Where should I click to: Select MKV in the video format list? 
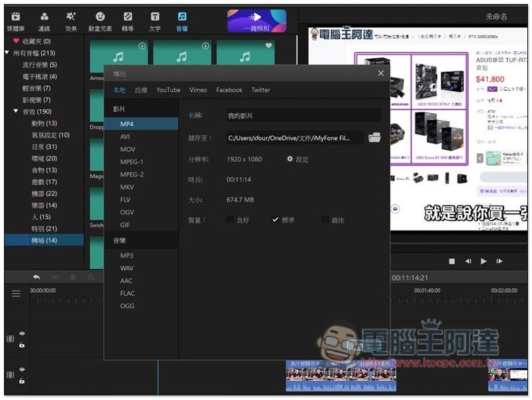[127, 187]
